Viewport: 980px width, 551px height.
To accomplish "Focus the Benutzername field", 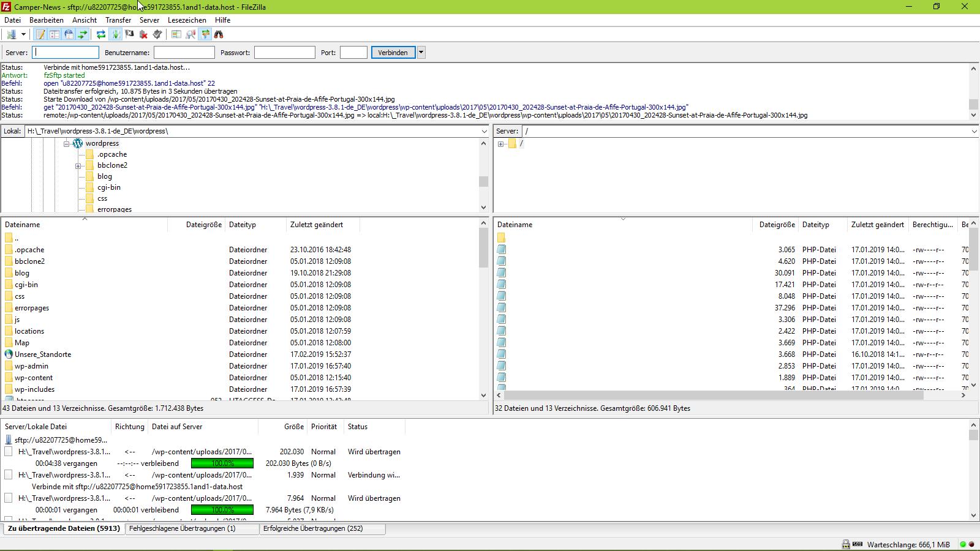I will click(x=184, y=53).
